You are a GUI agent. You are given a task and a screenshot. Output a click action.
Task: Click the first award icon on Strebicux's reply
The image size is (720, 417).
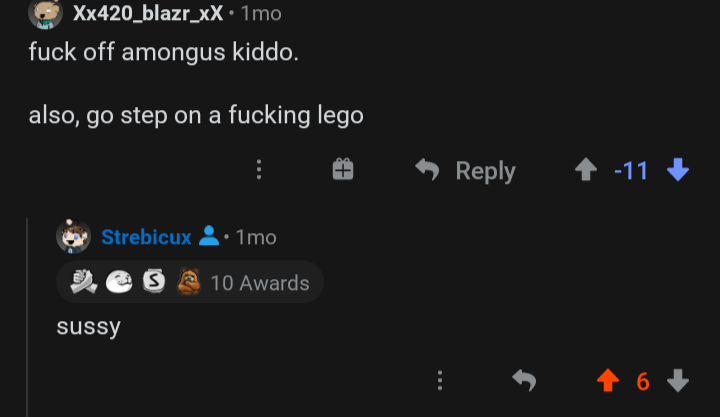pos(83,283)
